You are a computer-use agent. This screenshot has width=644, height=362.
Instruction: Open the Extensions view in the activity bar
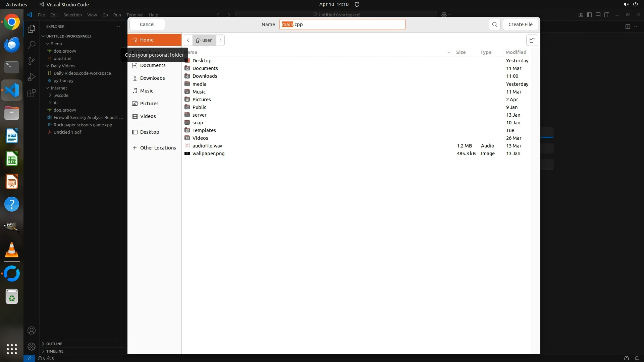pos(32,93)
